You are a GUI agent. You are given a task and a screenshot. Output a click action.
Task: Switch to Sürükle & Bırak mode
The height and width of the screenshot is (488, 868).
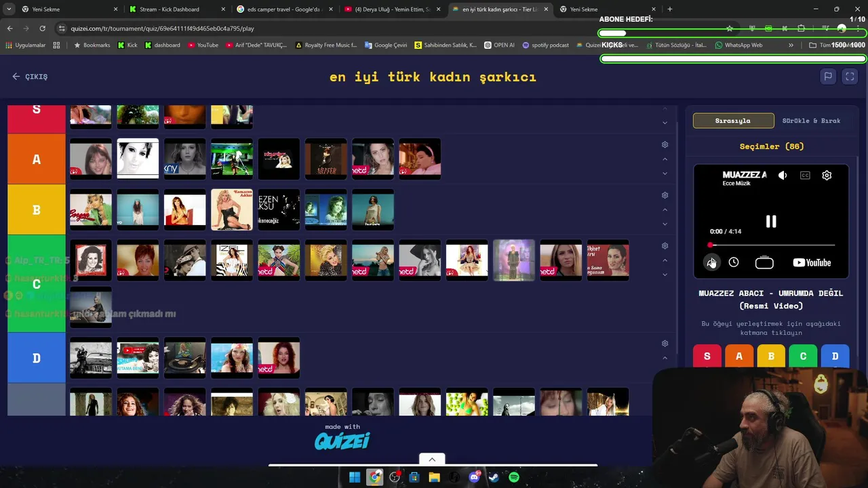point(811,121)
